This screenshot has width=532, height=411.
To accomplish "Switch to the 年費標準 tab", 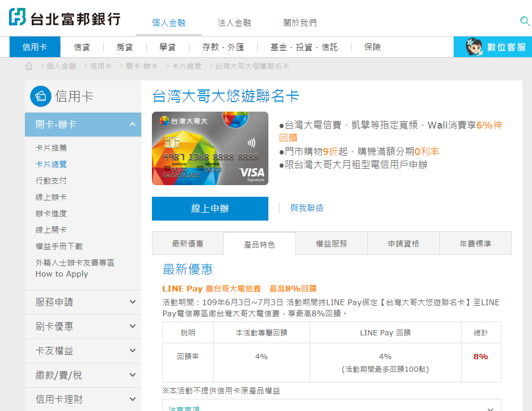I will pos(475,243).
